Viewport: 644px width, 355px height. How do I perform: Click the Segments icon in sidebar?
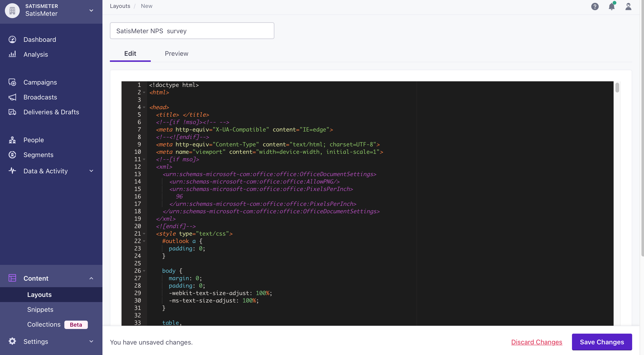tap(12, 155)
